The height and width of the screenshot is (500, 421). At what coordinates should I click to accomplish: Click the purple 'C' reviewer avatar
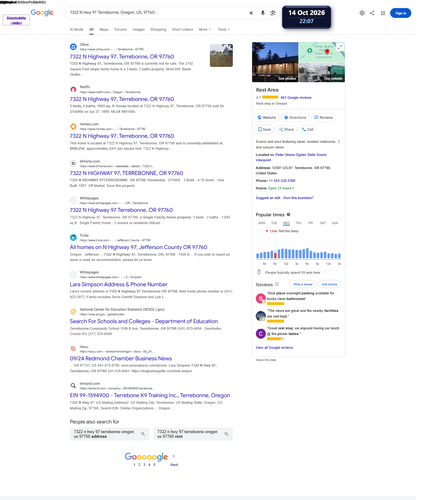tap(261, 334)
